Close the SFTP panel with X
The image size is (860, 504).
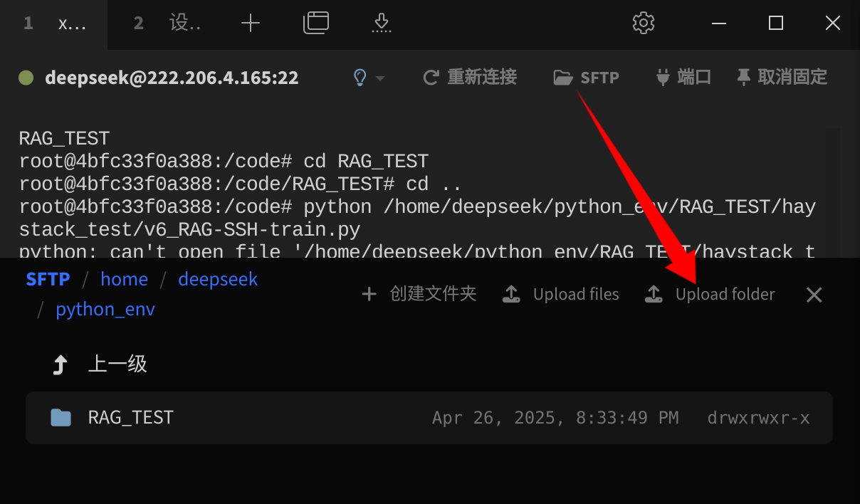click(814, 295)
